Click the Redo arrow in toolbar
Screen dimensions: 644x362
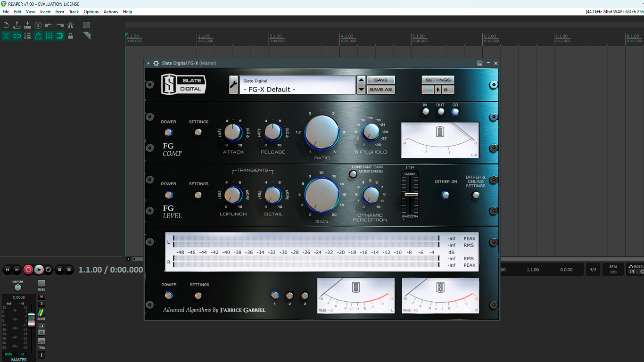(60, 25)
